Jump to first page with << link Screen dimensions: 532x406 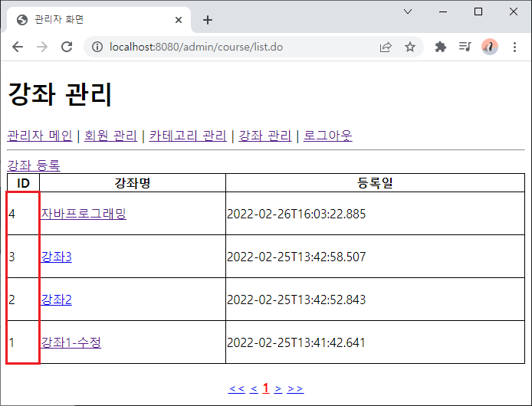click(x=236, y=388)
